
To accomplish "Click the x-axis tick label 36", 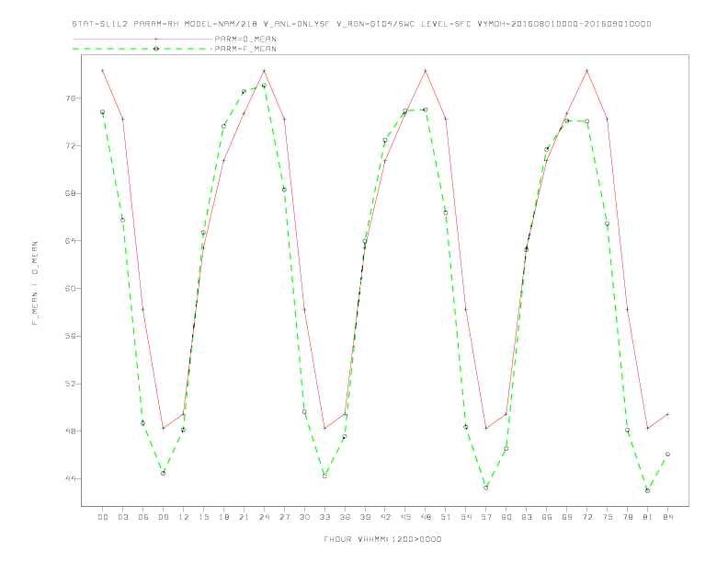I will [345, 517].
